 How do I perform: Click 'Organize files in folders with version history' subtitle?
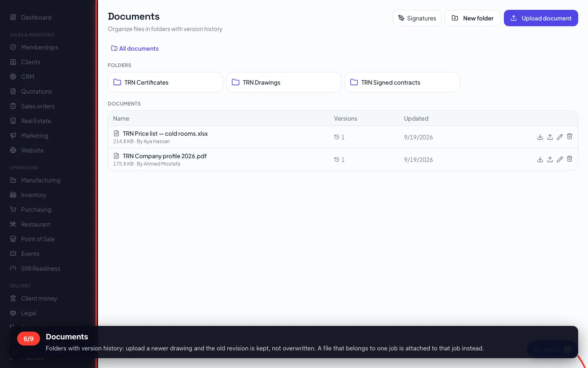(165, 29)
